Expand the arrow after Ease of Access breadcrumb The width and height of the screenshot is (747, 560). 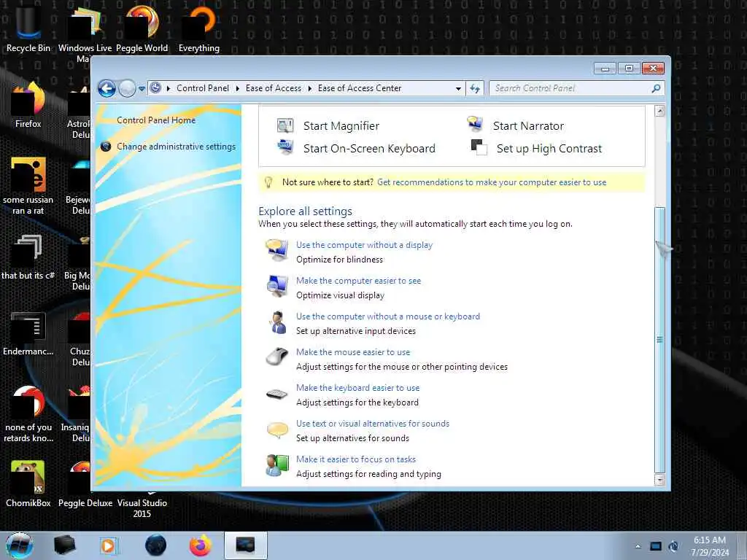click(309, 88)
